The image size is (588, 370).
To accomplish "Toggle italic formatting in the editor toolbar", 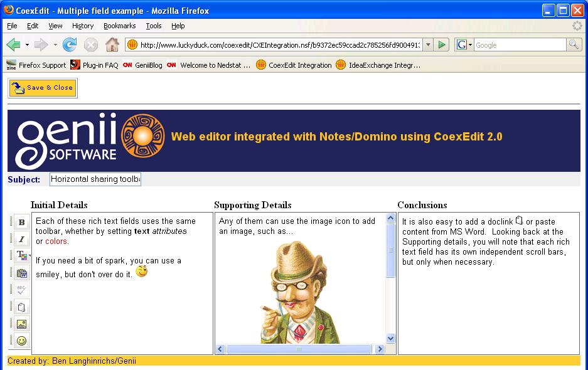I will [22, 239].
